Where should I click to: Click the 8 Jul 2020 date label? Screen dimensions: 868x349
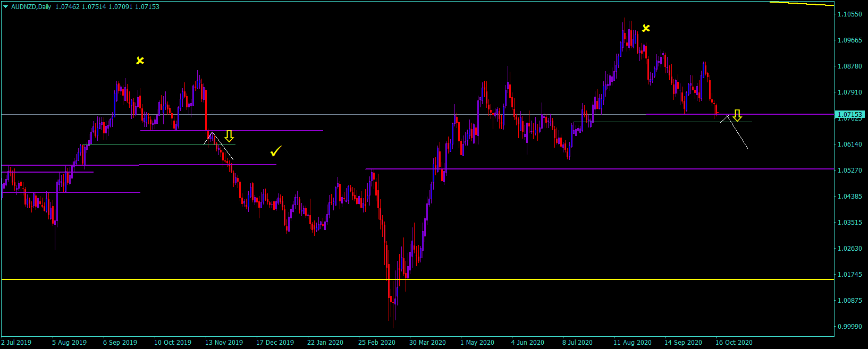(x=577, y=343)
